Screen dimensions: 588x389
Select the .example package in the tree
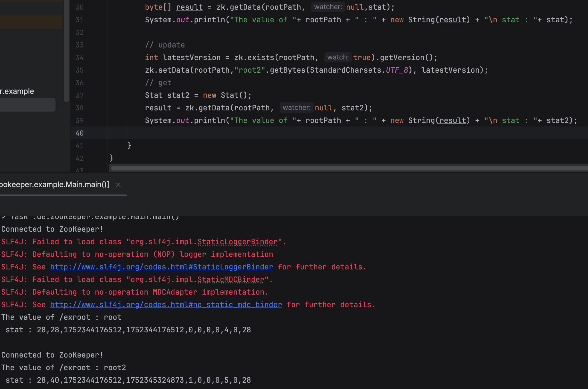(18, 91)
